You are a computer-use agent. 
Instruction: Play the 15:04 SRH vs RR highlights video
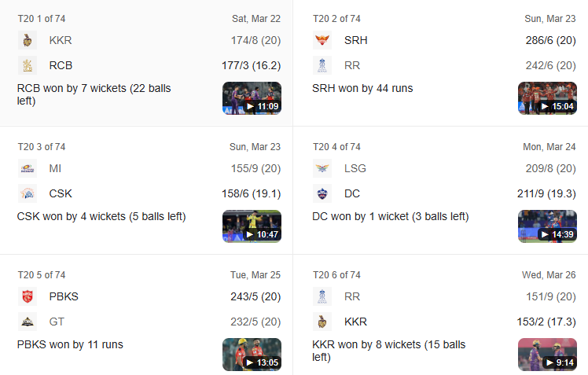[547, 98]
